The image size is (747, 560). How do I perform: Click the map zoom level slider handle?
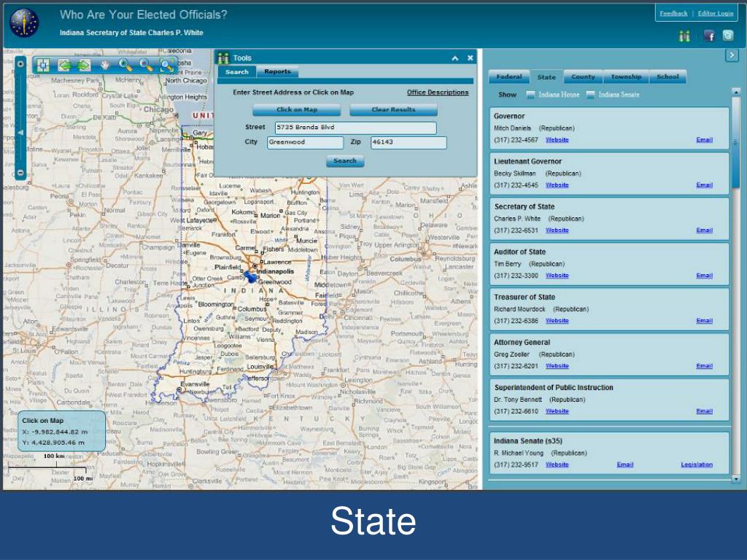pos(20,133)
